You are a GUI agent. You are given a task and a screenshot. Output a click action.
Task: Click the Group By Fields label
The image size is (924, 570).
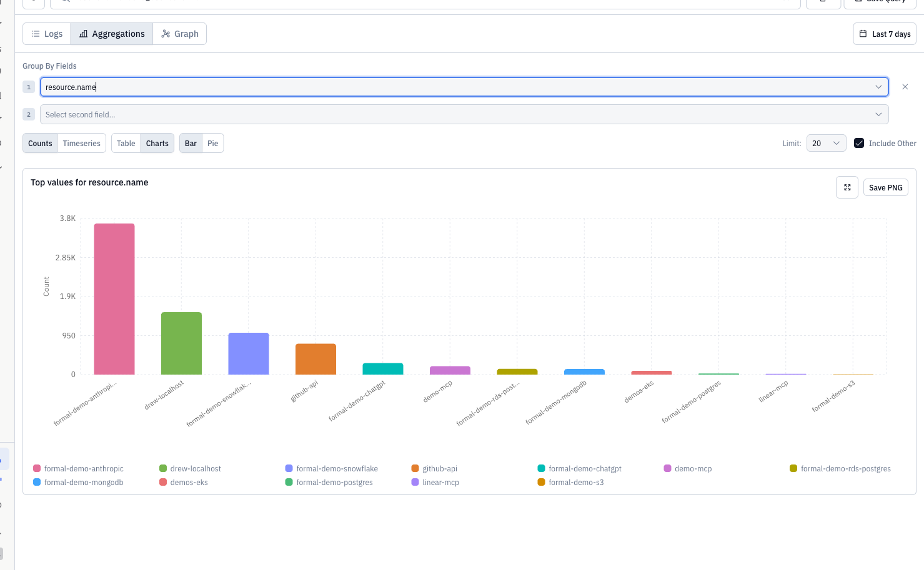[x=49, y=66]
